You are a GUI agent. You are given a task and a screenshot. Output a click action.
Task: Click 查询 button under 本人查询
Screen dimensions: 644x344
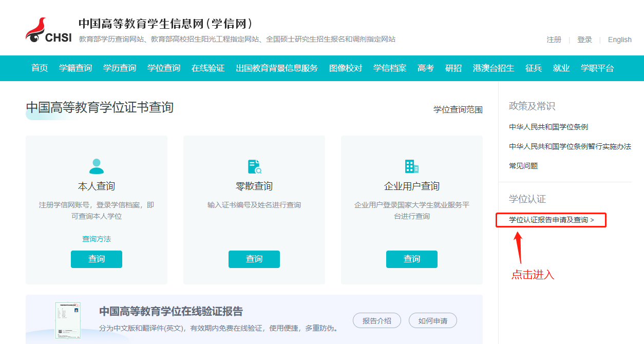[x=96, y=259]
